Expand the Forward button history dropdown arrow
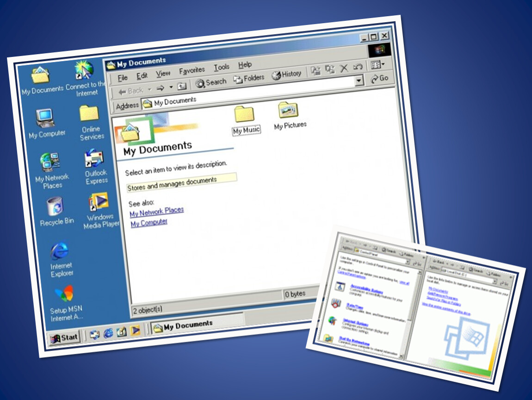 coord(171,87)
